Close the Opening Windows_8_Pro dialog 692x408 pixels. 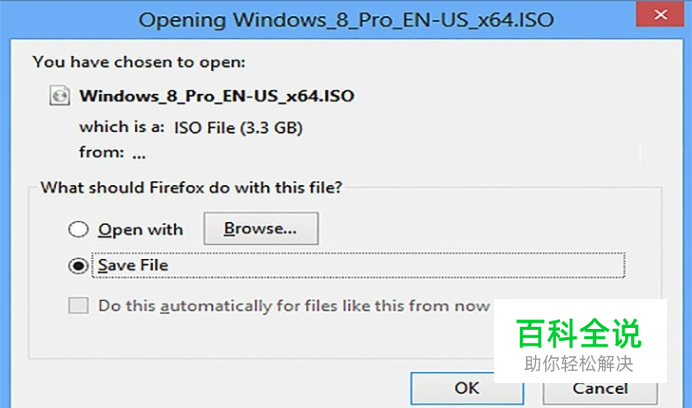(660, 15)
